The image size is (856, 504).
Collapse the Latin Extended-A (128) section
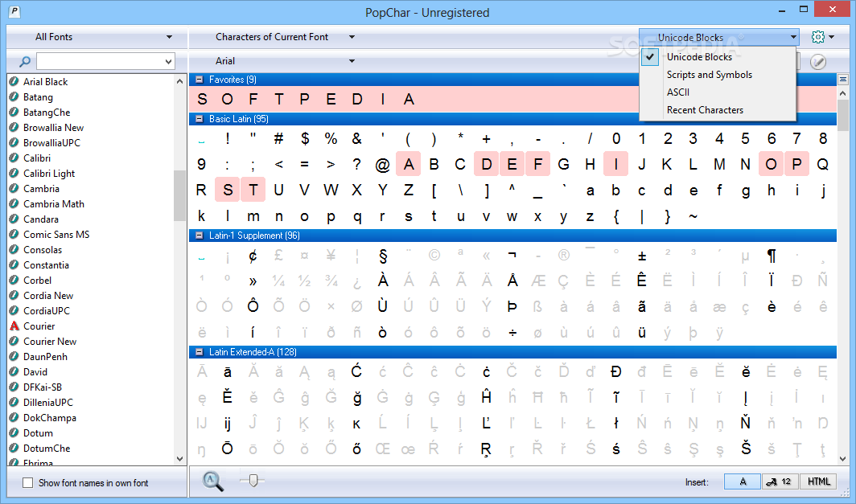pyautogui.click(x=200, y=352)
